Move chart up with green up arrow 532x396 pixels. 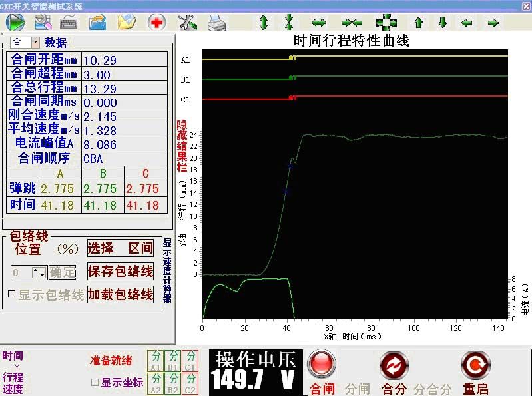(419, 23)
